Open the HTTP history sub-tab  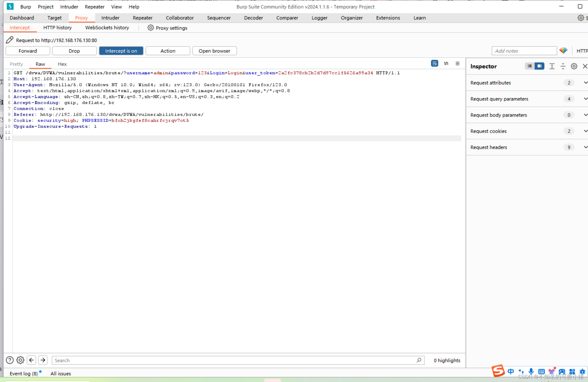pos(57,27)
